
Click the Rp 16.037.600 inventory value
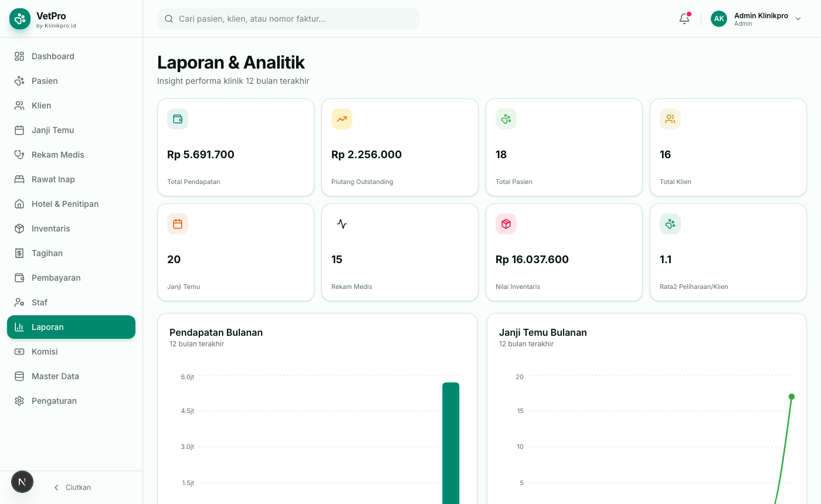(532, 260)
